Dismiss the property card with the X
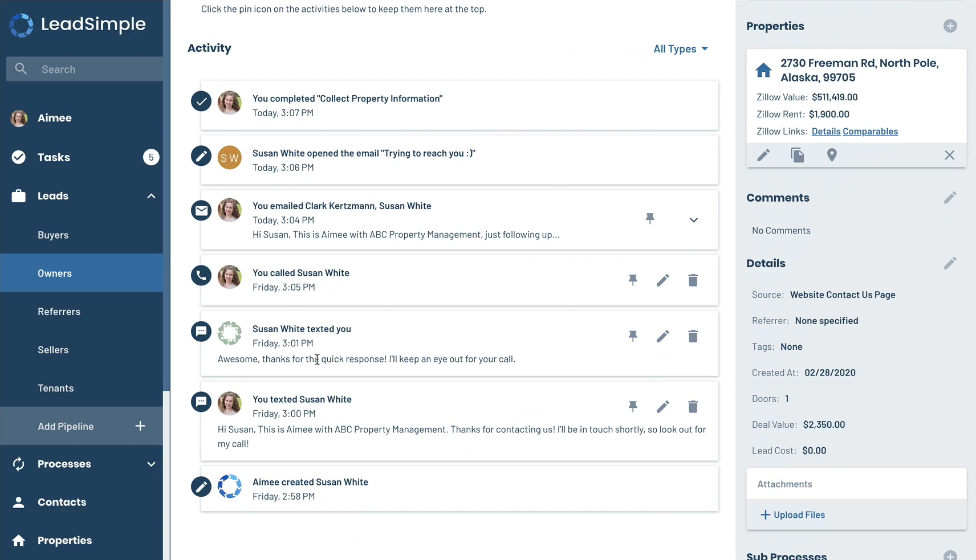Viewport: 976px width, 560px height. tap(949, 155)
